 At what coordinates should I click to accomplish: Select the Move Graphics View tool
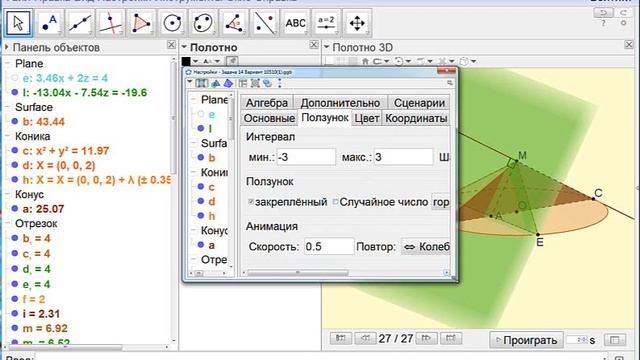(x=357, y=23)
